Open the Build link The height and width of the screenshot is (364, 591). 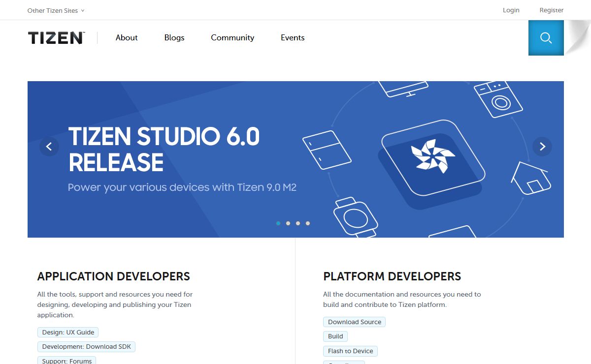335,336
